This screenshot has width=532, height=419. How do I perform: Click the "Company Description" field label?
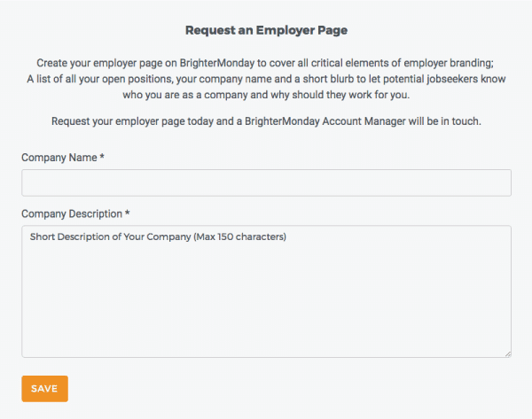coord(72,213)
